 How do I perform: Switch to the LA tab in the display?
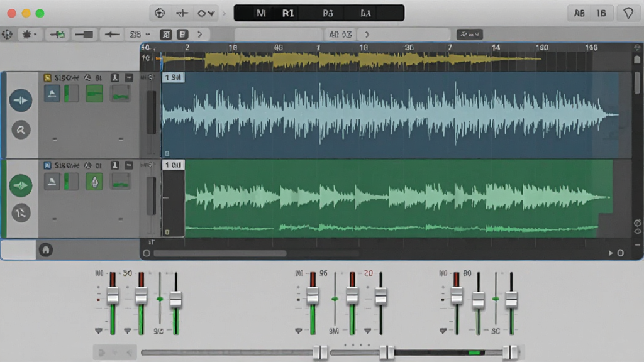[x=365, y=13]
